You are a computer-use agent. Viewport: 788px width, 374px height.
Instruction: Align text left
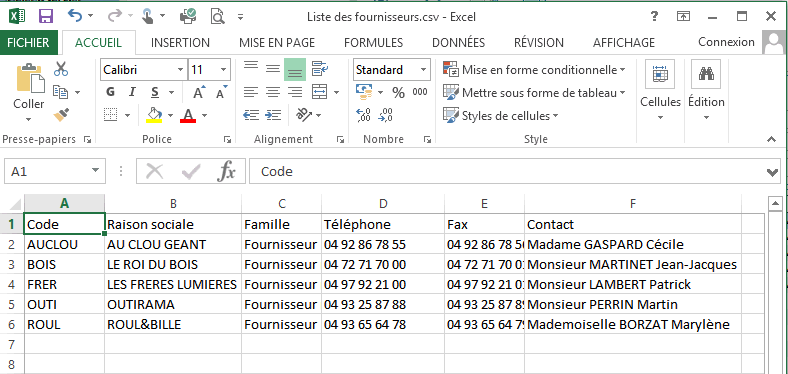[251, 92]
